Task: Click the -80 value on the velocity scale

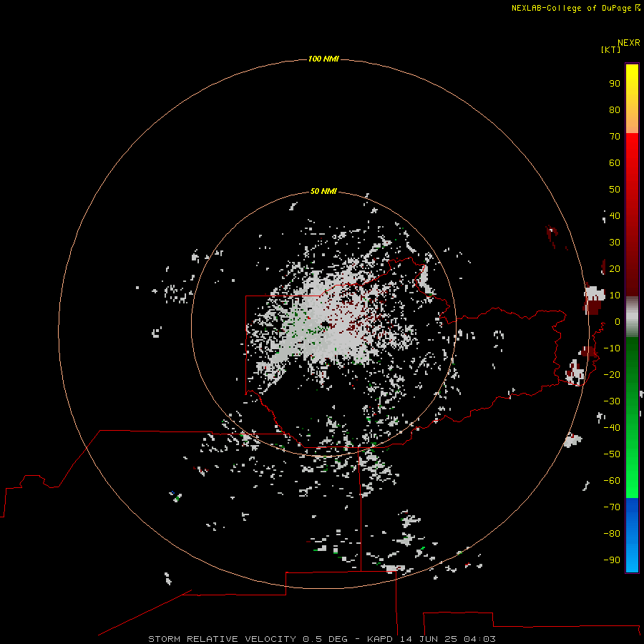Action: [x=612, y=534]
